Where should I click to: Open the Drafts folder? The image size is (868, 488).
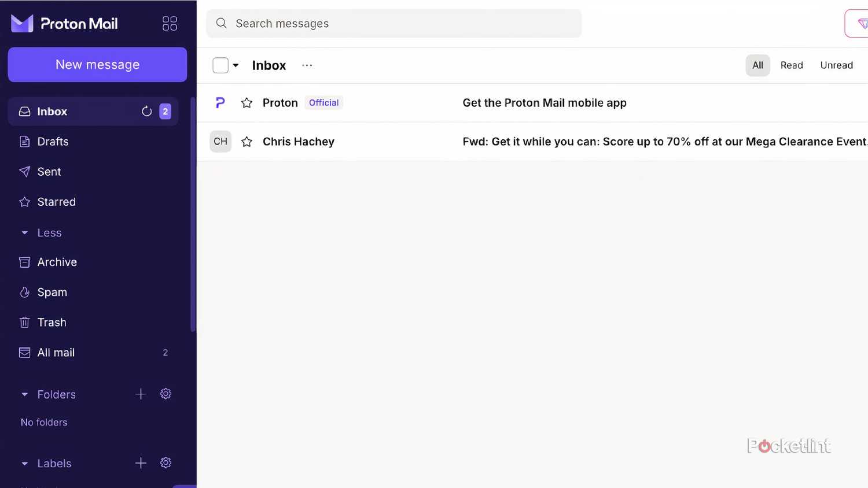[53, 141]
